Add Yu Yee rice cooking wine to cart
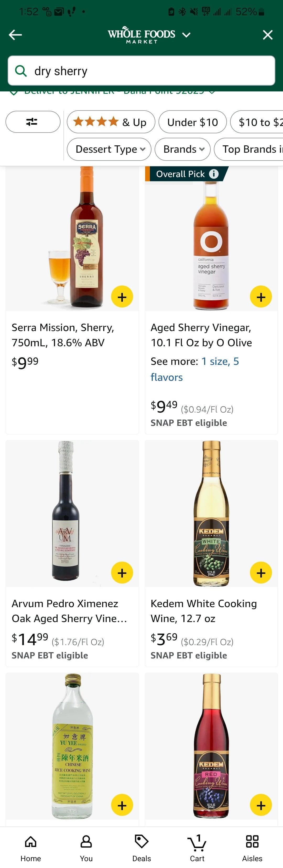This screenshot has width=283, height=868. pos(122,805)
